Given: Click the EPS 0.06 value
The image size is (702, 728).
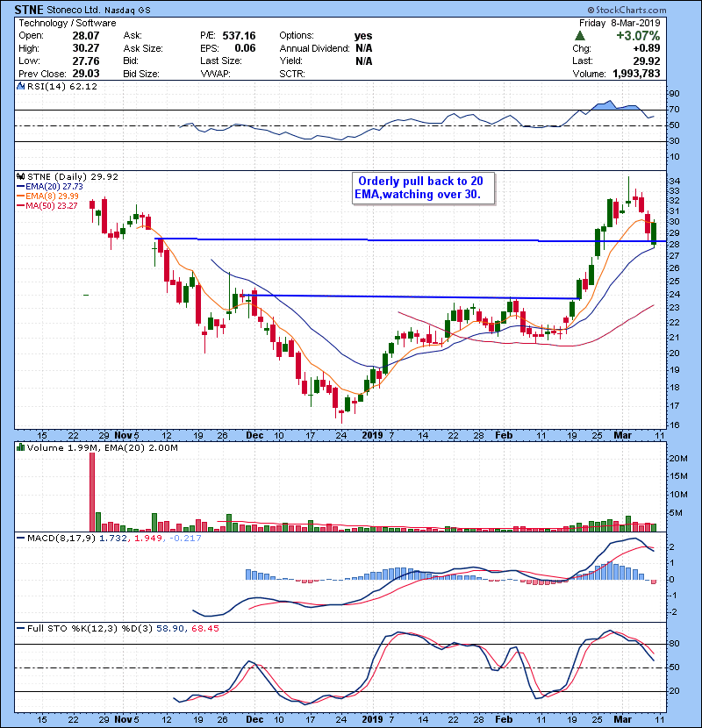Looking at the screenshot, I should [x=245, y=48].
